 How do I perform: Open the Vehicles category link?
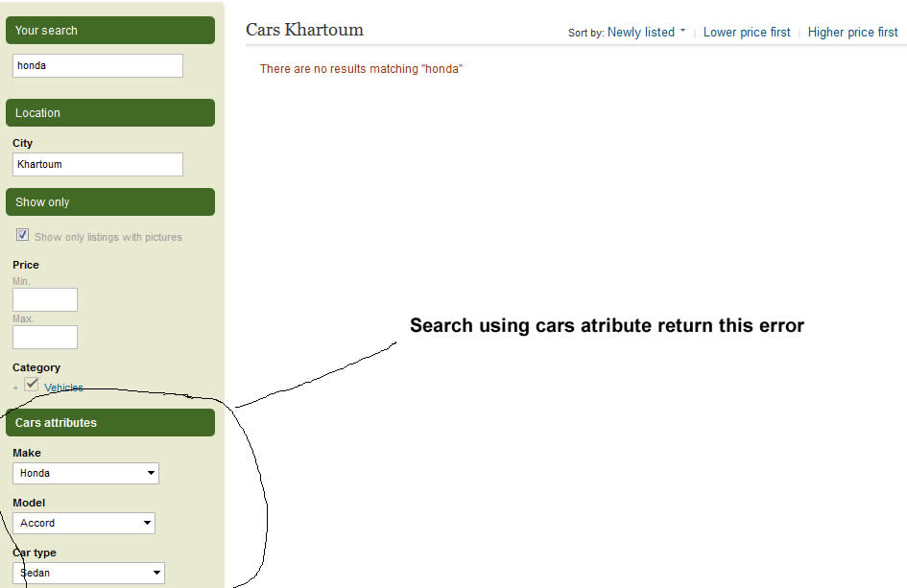(63, 388)
